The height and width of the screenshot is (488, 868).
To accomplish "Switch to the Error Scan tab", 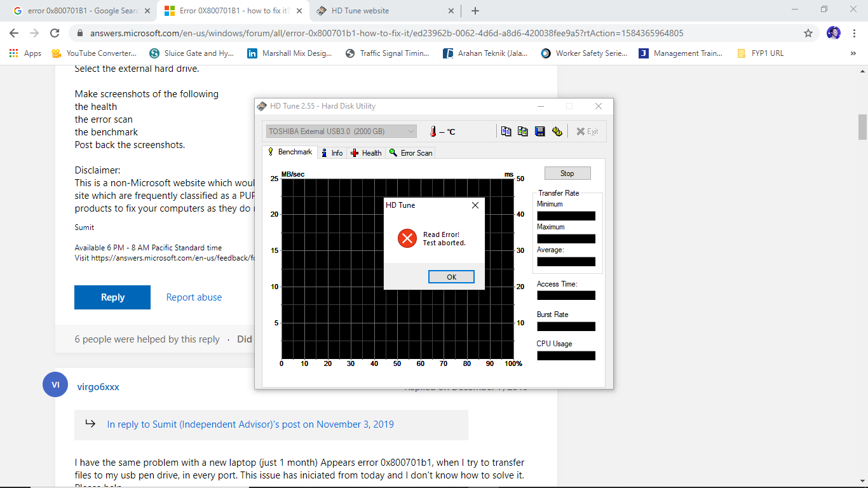I will pos(411,152).
